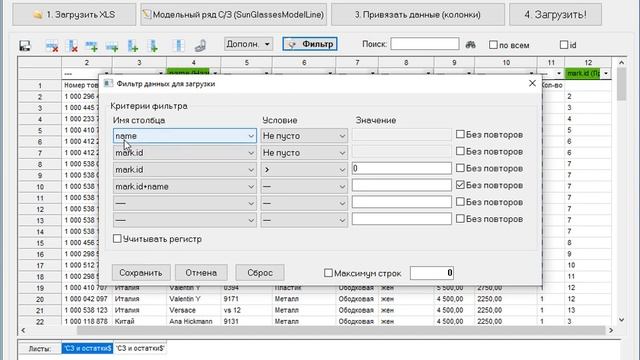Image resolution: width=640 pixels, height=360 pixels.
Task: Toggle the id checkbox in toolbar
Action: (x=564, y=44)
